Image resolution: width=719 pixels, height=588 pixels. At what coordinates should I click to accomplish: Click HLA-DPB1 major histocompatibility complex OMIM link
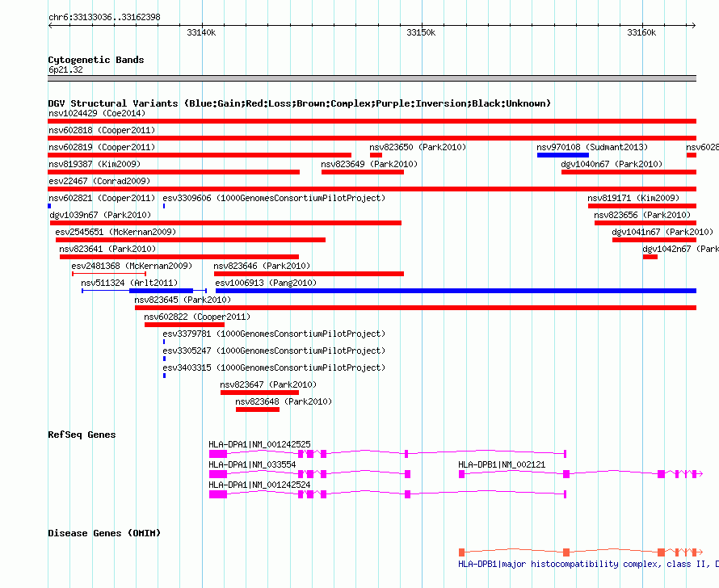[588, 564]
